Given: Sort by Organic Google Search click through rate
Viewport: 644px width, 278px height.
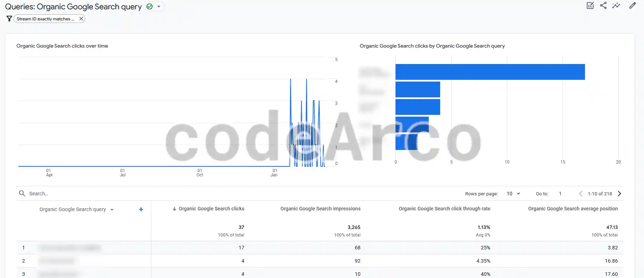Looking at the screenshot, I should click(x=444, y=209).
